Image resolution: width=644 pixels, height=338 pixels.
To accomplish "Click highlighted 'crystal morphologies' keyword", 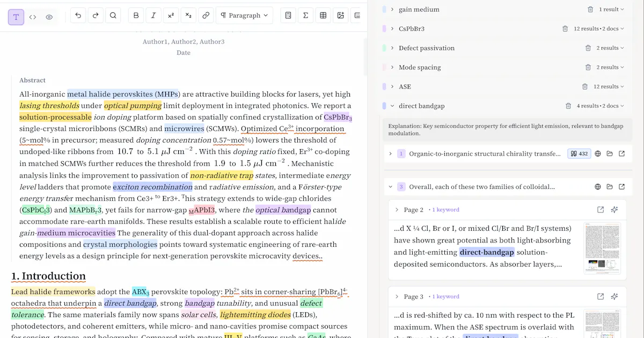I will click(x=120, y=245).
